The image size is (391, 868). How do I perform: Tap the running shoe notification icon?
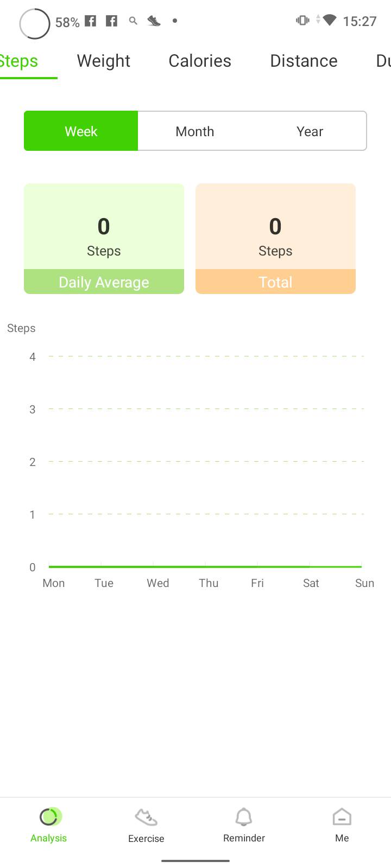(154, 21)
